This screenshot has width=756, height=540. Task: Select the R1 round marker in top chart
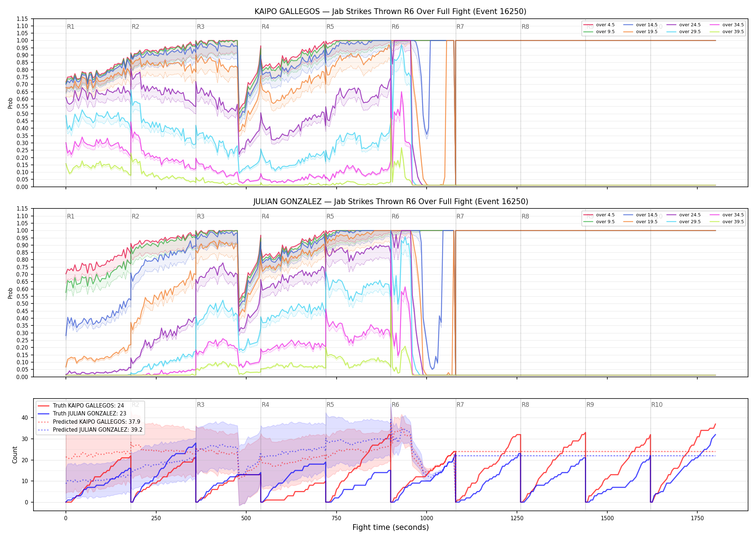pyautogui.click(x=71, y=27)
